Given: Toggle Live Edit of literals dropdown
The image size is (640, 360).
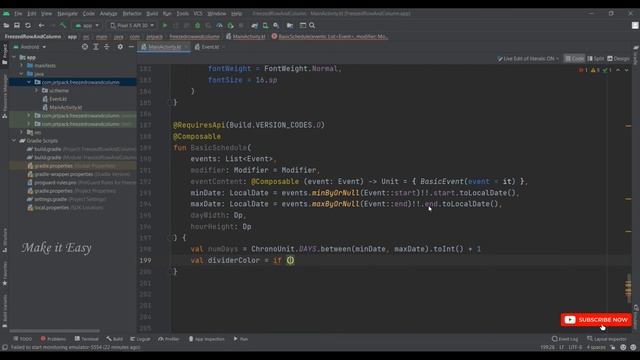Looking at the screenshot, I should coord(528,59).
